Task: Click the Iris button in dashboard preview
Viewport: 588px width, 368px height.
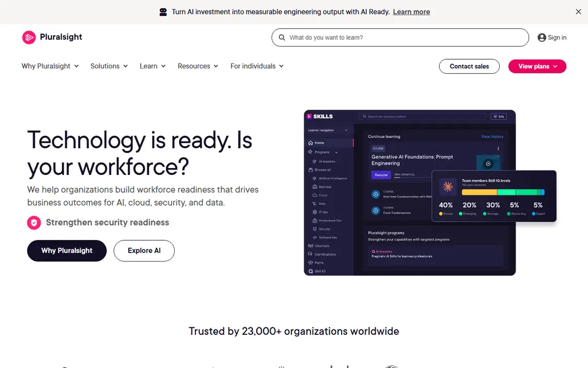Action: click(x=499, y=116)
